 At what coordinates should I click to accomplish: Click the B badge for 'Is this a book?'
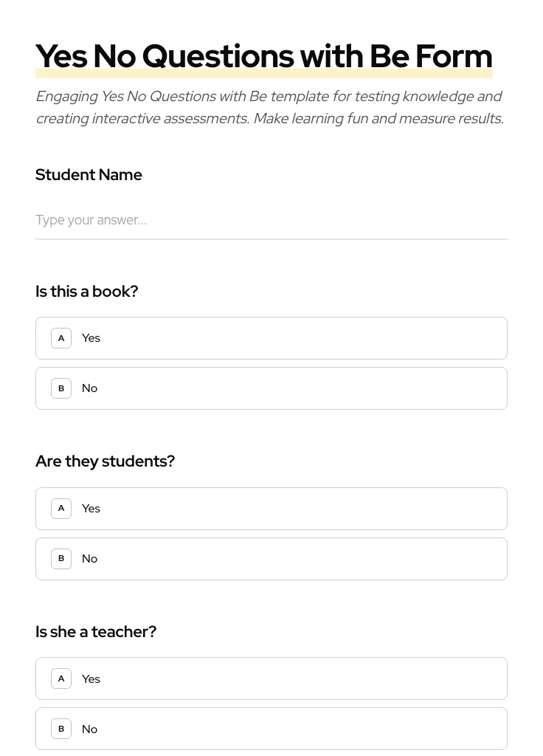tap(61, 388)
